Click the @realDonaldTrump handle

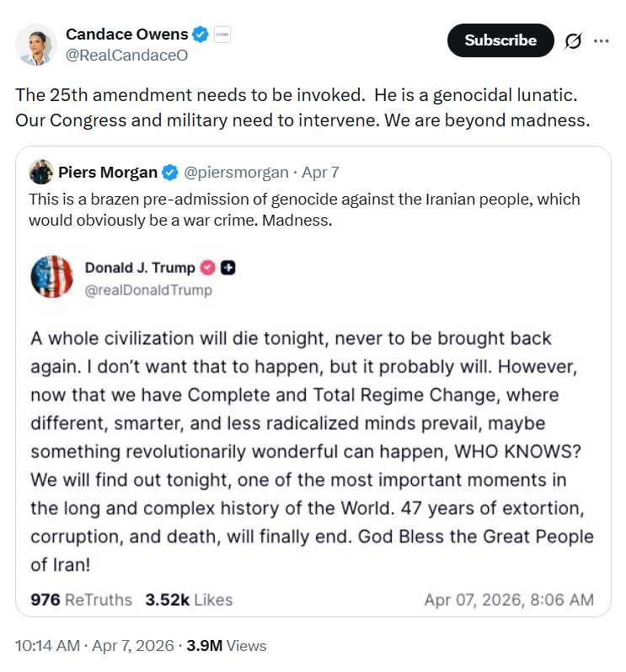tap(148, 290)
